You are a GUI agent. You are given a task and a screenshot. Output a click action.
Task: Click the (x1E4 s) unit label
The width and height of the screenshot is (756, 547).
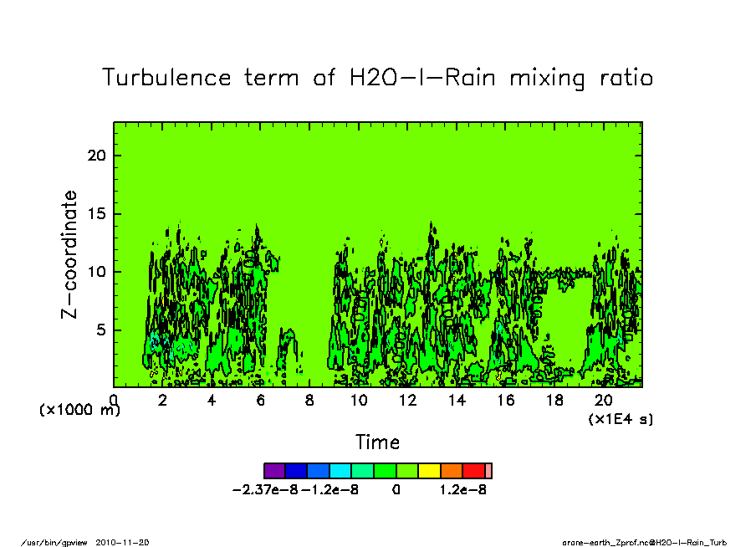pyautogui.click(x=621, y=419)
